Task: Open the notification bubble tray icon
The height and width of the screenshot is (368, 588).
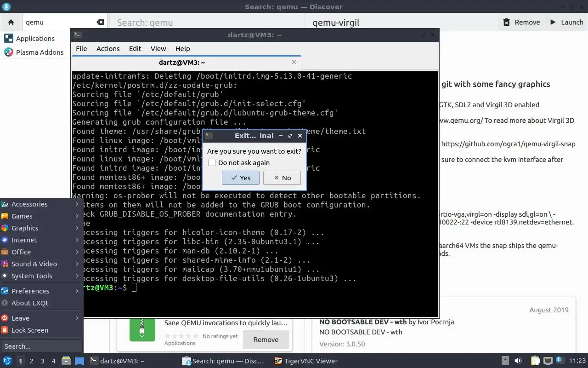Action: (x=560, y=361)
